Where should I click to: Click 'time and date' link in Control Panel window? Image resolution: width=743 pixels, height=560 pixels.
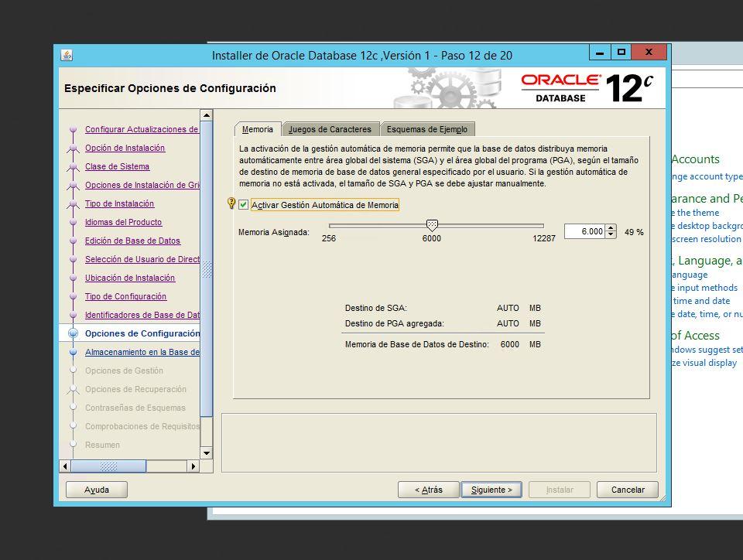pyautogui.click(x=701, y=301)
